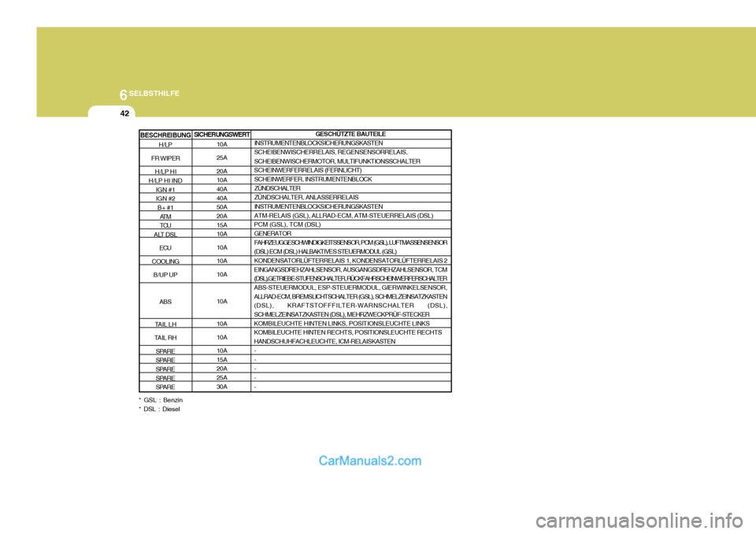Select the FR WIPER row label

pyautogui.click(x=165, y=158)
